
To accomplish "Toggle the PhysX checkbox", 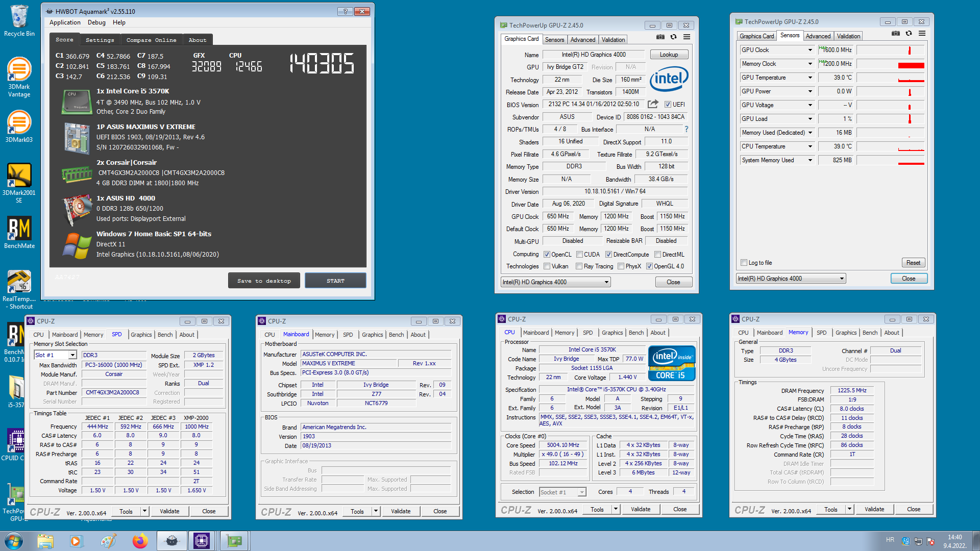I will [621, 266].
